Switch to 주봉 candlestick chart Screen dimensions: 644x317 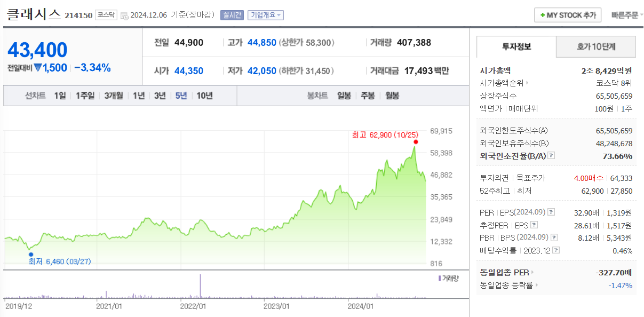(368, 96)
